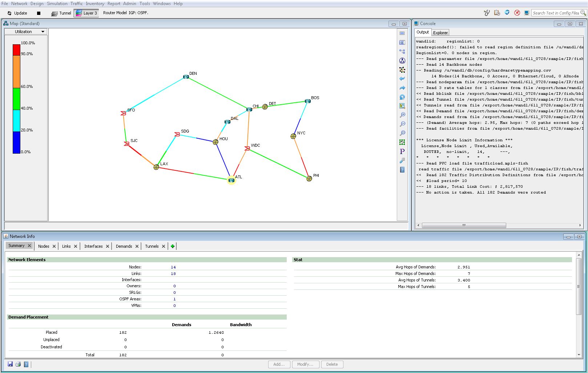Click the undo arrow in map toolbar
The width and height of the screenshot is (588, 373).
(x=402, y=79)
